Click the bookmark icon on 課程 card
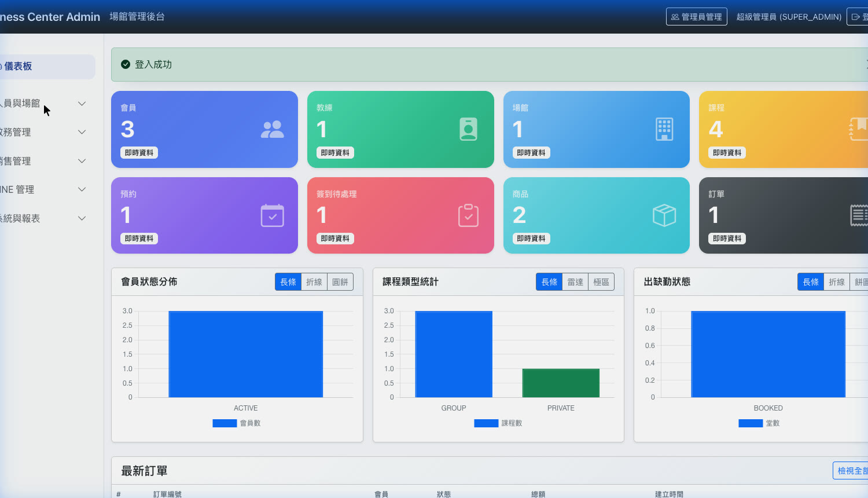This screenshot has height=498, width=868. [859, 129]
